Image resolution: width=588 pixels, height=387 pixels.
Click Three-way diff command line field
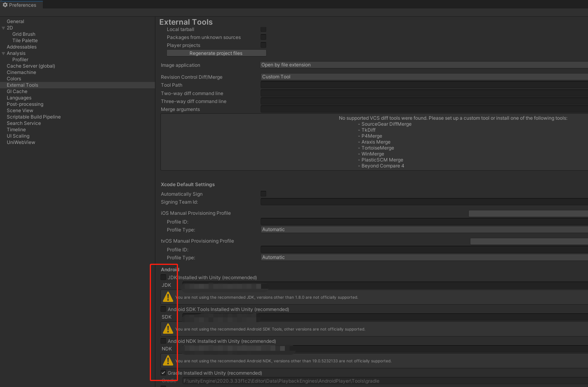click(x=424, y=101)
